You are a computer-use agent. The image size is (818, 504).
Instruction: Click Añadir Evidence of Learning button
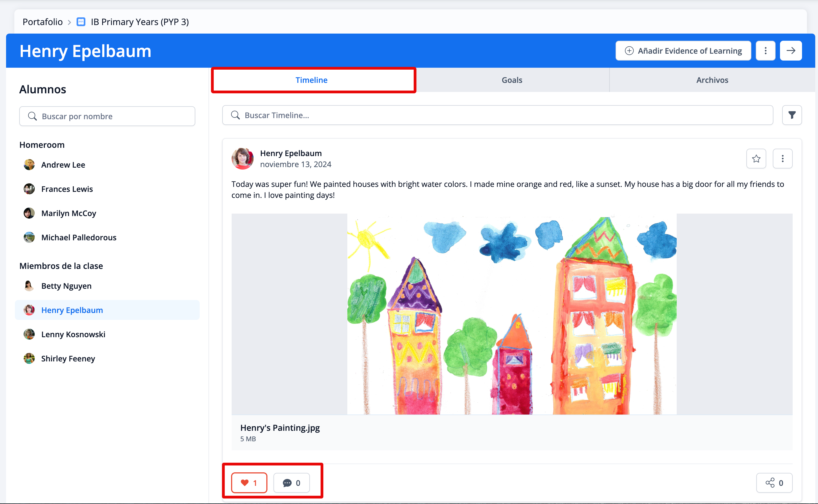[683, 51]
